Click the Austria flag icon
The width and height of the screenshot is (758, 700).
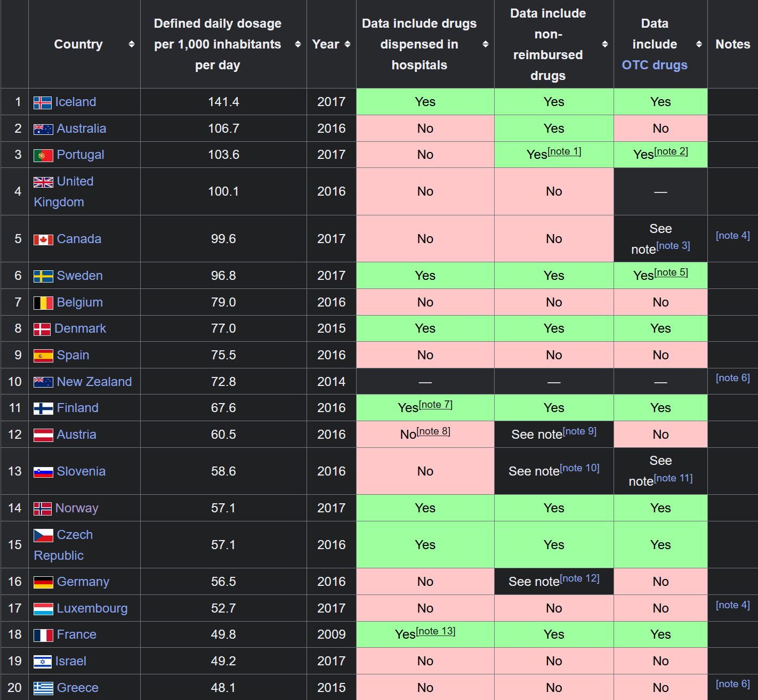43,435
